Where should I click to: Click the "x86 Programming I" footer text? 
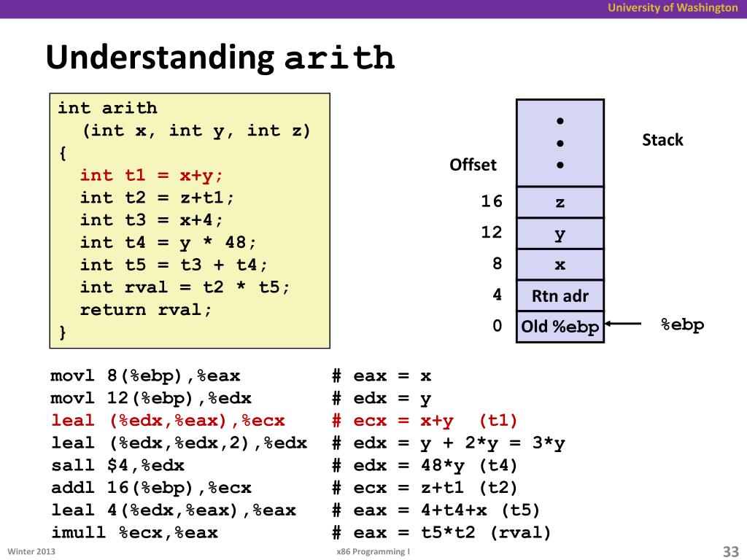point(373,552)
